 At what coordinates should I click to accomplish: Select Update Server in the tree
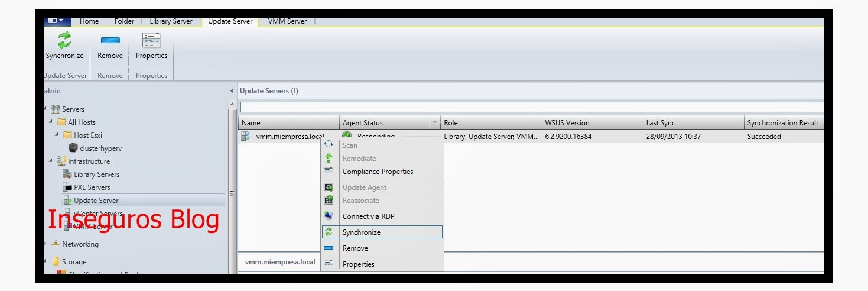click(96, 201)
